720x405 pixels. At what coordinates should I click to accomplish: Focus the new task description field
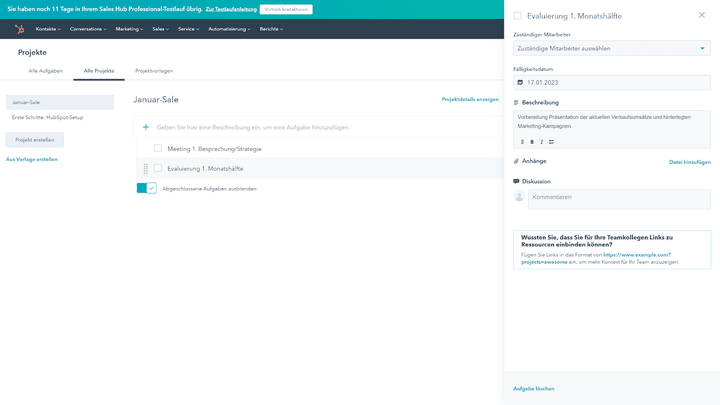click(253, 127)
